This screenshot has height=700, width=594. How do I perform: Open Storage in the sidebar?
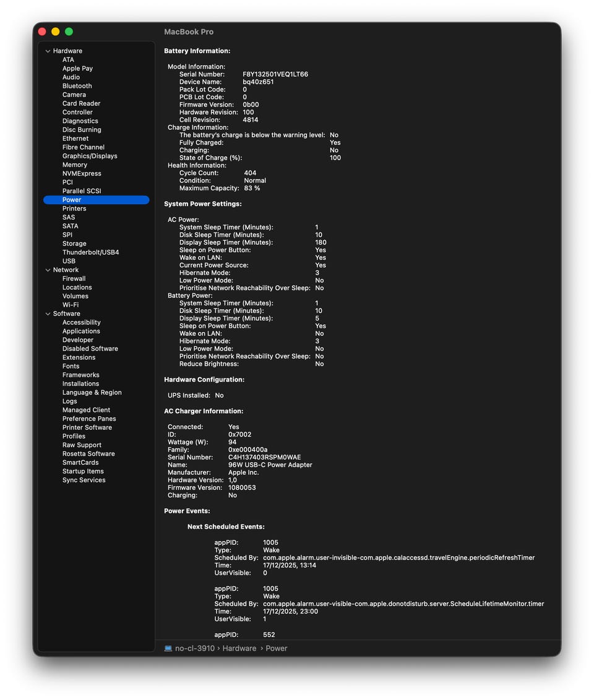tap(74, 244)
